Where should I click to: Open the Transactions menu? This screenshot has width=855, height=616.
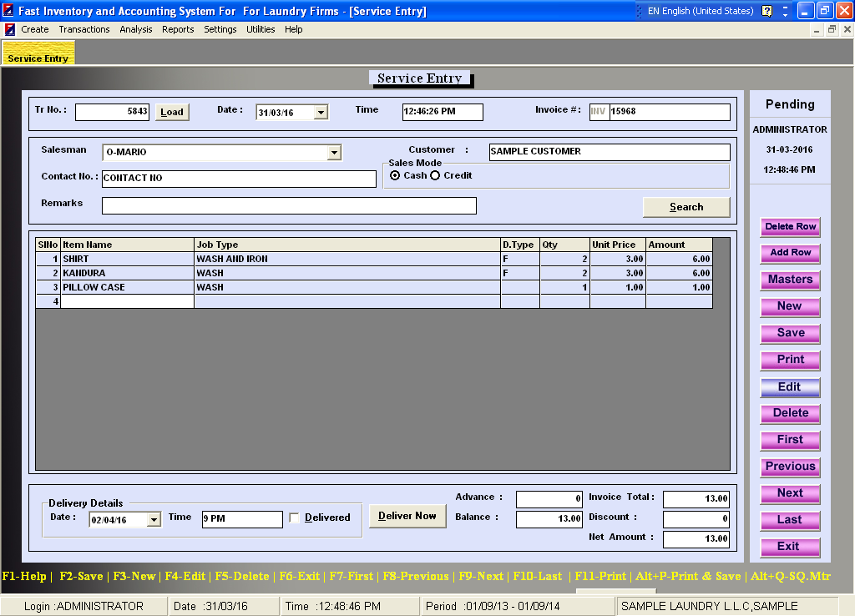point(83,29)
